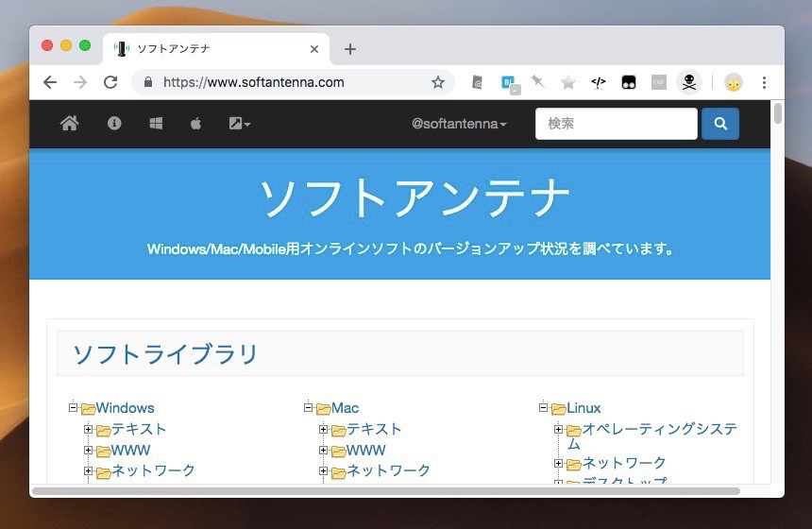Open the </> code extension icon

pyautogui.click(x=598, y=82)
